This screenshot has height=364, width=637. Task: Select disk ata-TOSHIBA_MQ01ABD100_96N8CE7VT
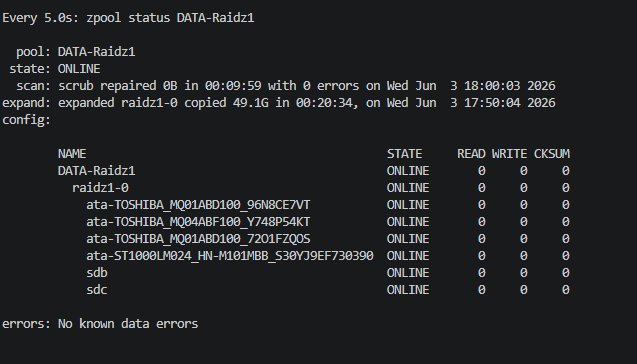[x=198, y=205]
